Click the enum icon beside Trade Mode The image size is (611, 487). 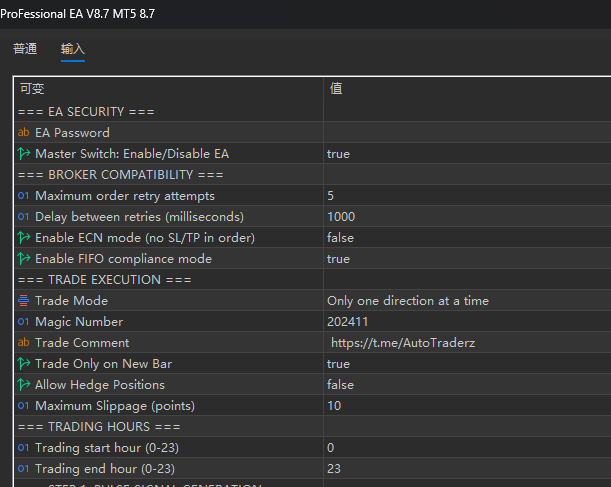[24, 301]
